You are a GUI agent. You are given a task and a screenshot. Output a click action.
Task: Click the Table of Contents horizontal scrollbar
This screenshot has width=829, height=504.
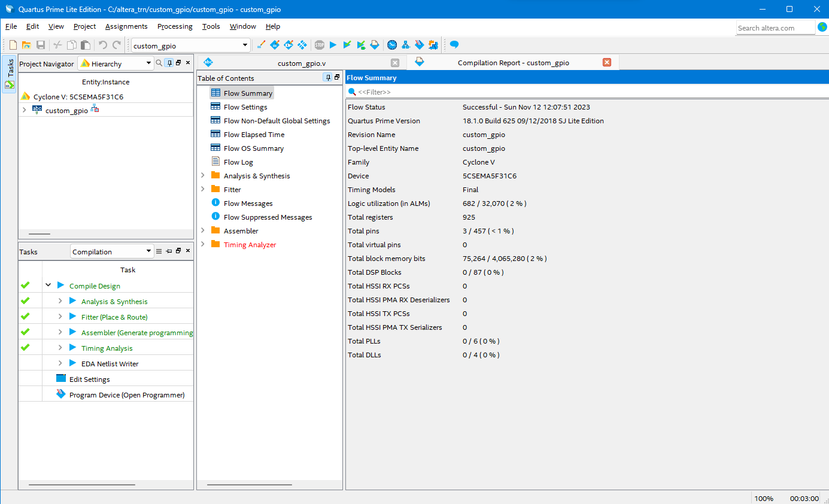pos(251,485)
